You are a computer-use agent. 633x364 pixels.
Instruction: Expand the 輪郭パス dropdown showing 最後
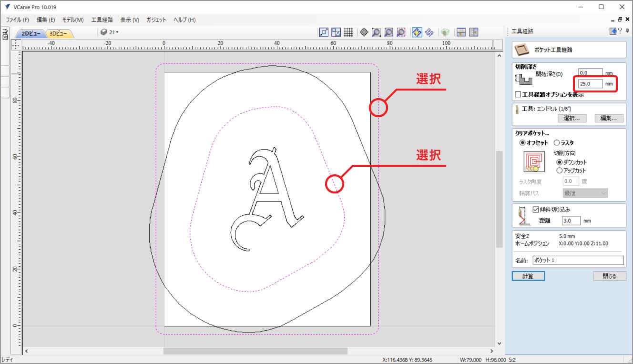tap(585, 193)
